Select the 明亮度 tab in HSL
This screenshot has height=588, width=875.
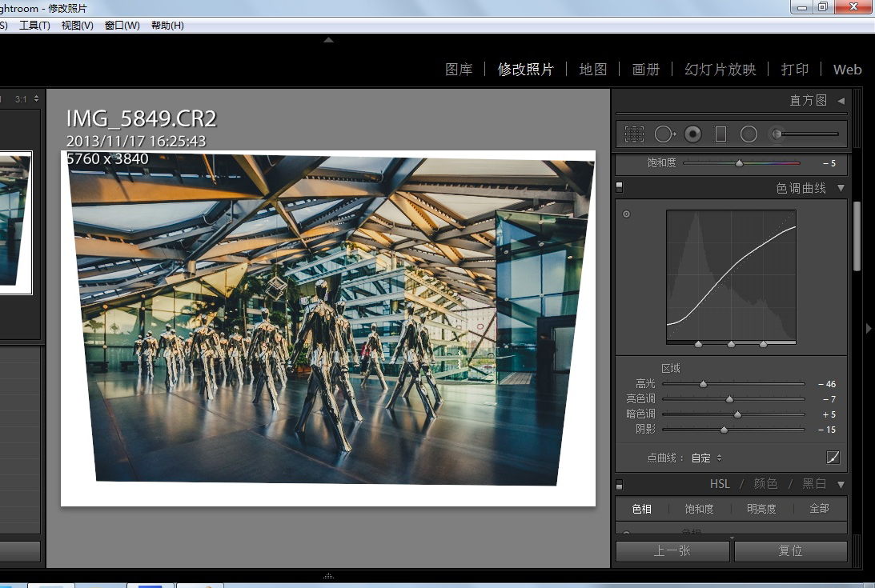(761, 509)
